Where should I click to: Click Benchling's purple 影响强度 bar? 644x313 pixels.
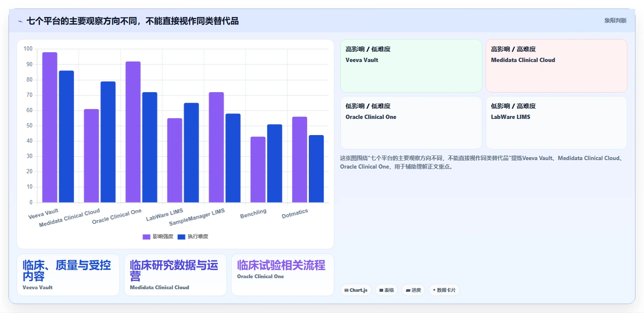258,169
